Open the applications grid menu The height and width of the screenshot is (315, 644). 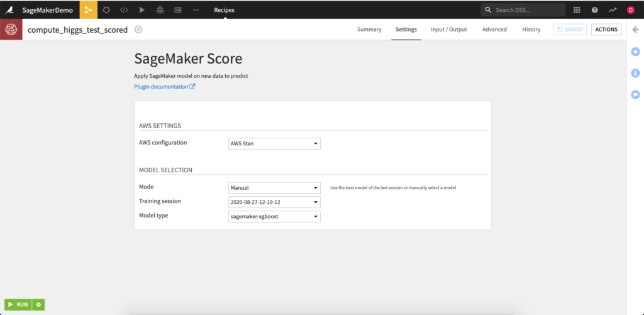tap(577, 10)
